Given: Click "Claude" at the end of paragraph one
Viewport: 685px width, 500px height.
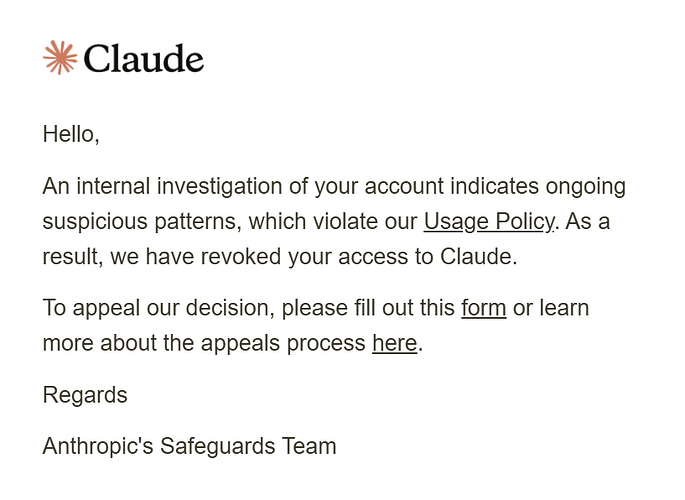Looking at the screenshot, I should [x=475, y=256].
